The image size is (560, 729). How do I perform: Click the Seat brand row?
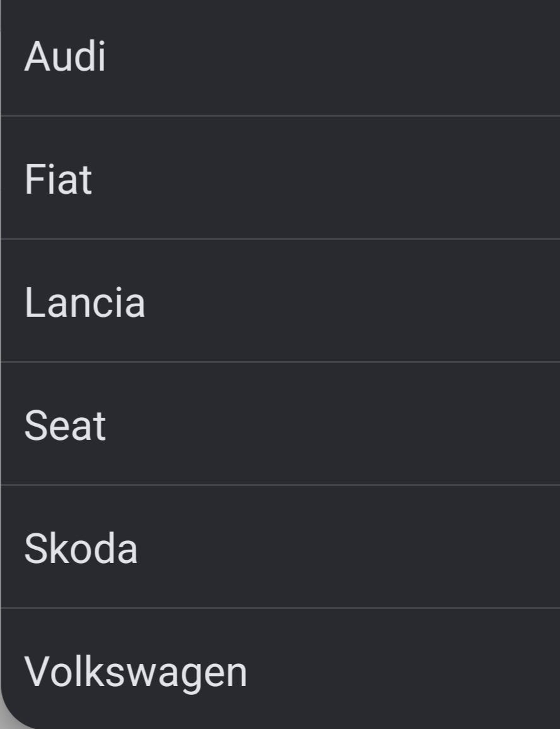tap(280, 425)
